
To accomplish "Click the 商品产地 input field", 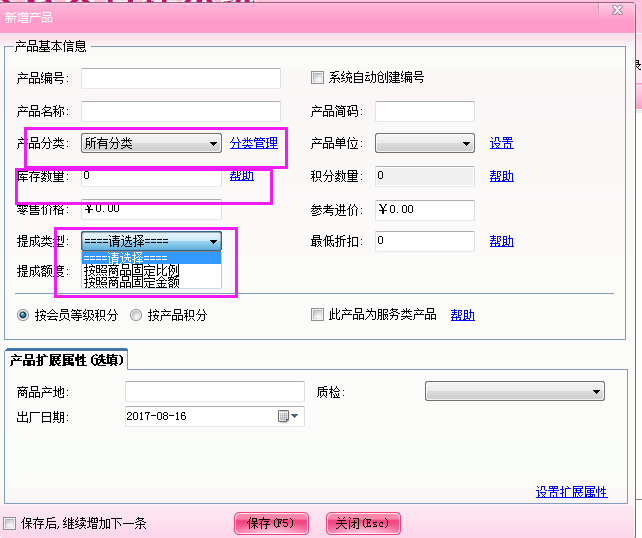I will (x=215, y=392).
